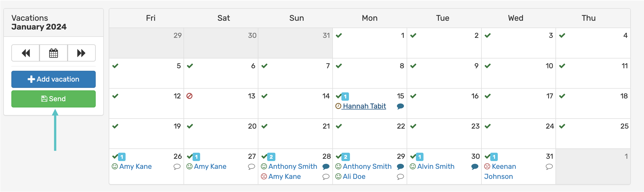644x192 pixels.
Task: Click the count badge on January 28
Action: (271, 157)
